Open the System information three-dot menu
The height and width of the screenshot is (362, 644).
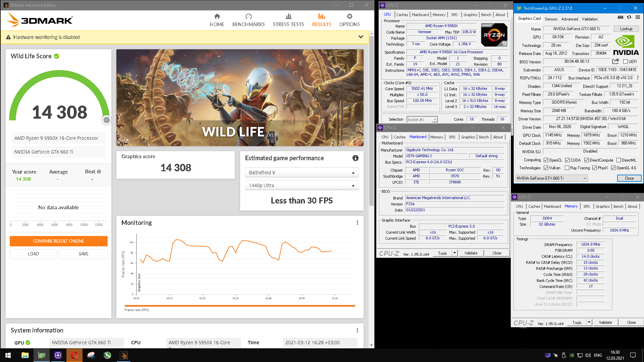357,330
